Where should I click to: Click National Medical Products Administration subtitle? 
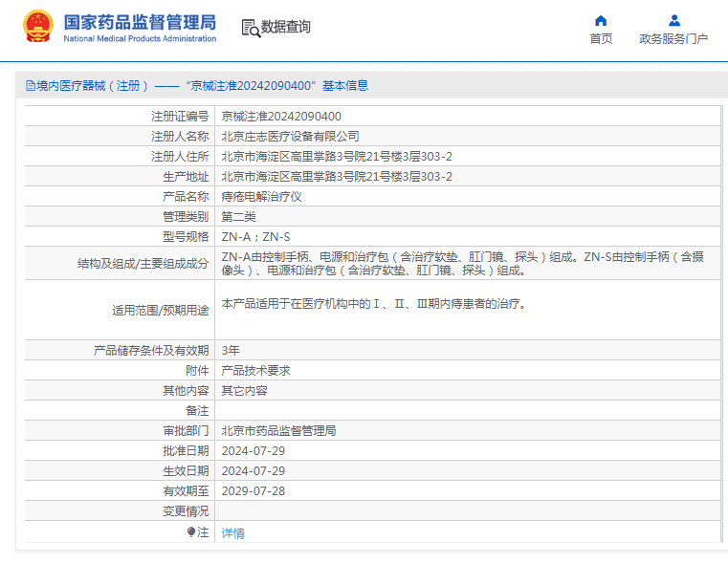pos(140,38)
